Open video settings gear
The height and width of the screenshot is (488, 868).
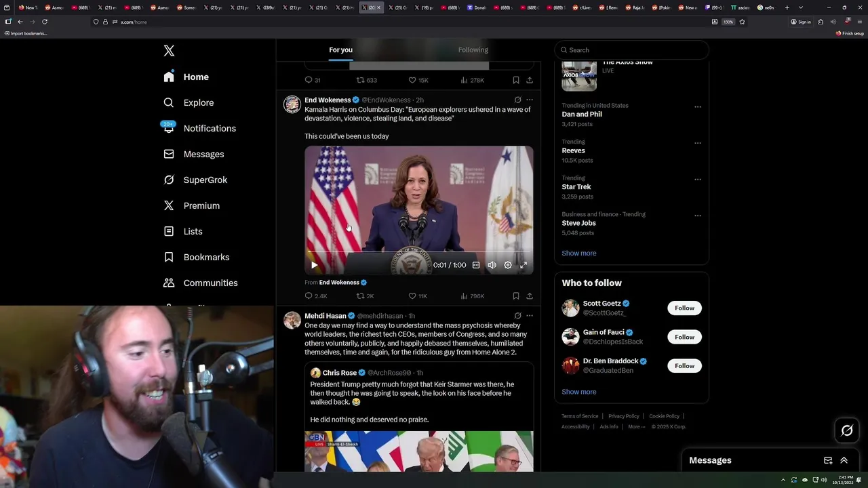508,265
